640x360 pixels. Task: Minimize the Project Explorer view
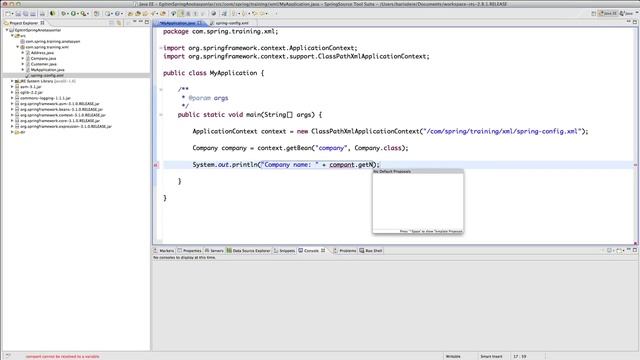pyautogui.click(x=141, y=21)
